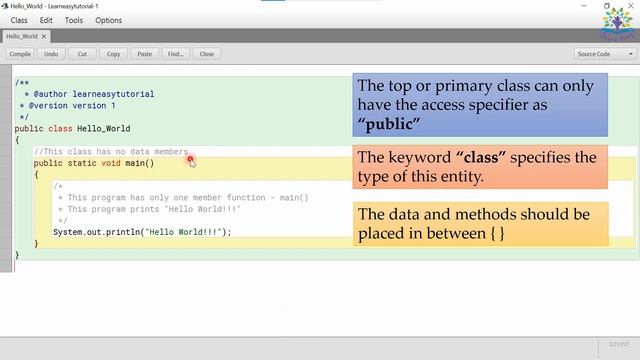Open the Class menu
Viewport: 640px width, 360px height.
click(x=19, y=20)
